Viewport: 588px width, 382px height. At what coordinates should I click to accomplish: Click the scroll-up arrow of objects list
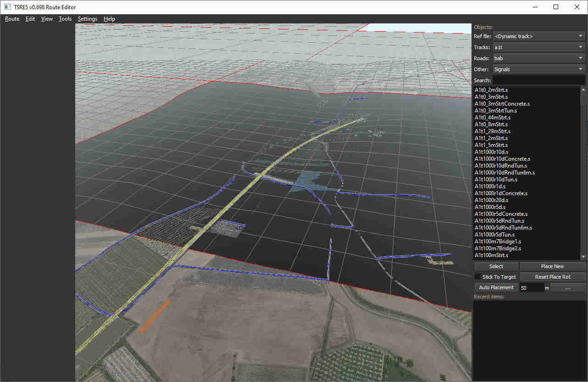(583, 90)
